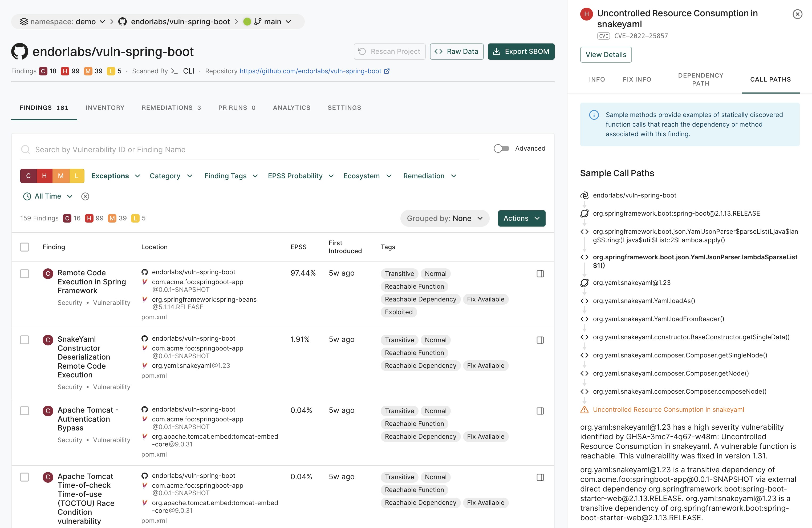Switch to the Inventory tab
Viewport: 812px width, 528px height.
point(105,107)
